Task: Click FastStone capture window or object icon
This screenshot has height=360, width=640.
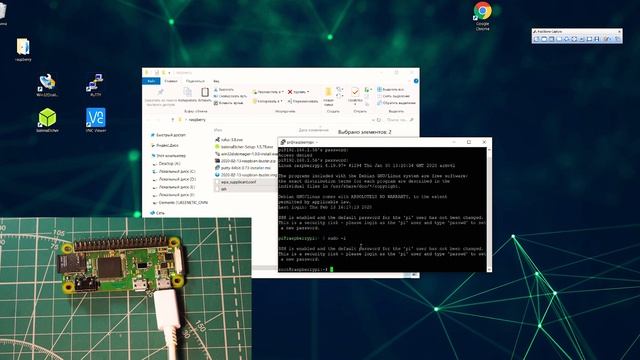Action: pos(551,39)
